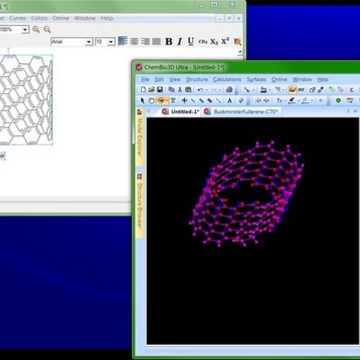Zoom in with the magnifier plus icon
Image resolution: width=360 pixels, height=360 pixels.
pos(36,29)
